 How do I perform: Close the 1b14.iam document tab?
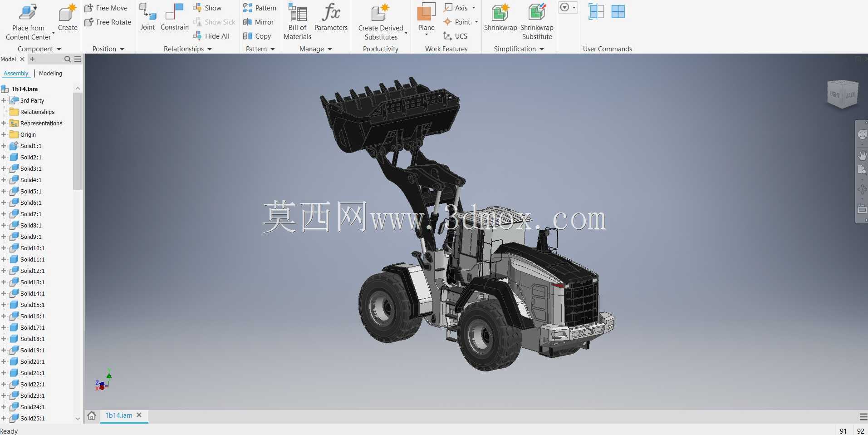(x=139, y=415)
